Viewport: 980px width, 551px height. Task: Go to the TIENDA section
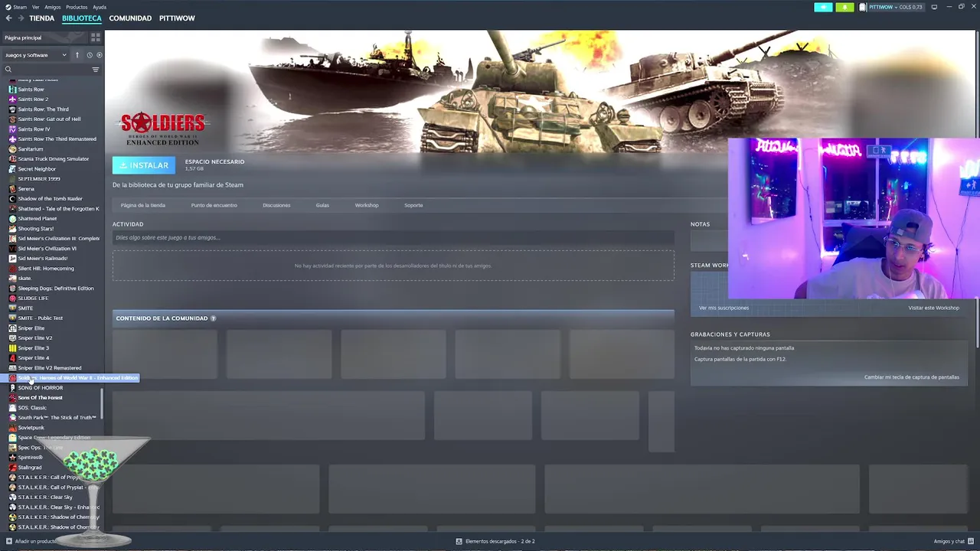click(41, 18)
